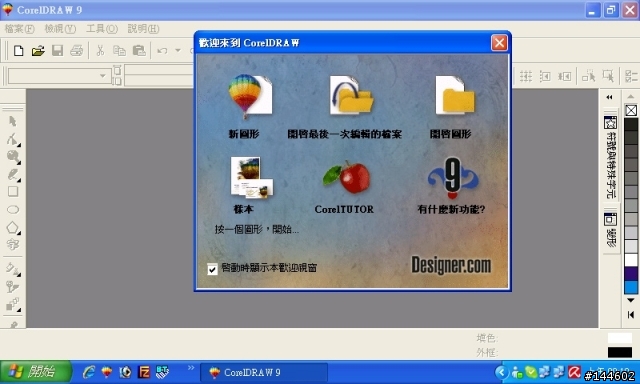The height and width of the screenshot is (384, 640).
Task: Click the Print toolbar icon
Action: 77,51
